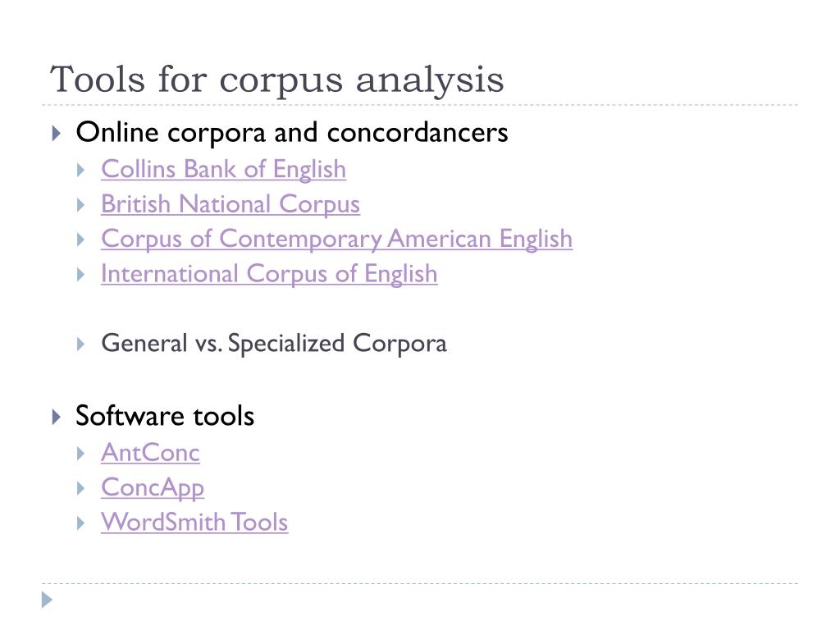Open the International Corpus of English link
Image resolution: width=840 pixels, height=630 pixels.
tap(269, 274)
